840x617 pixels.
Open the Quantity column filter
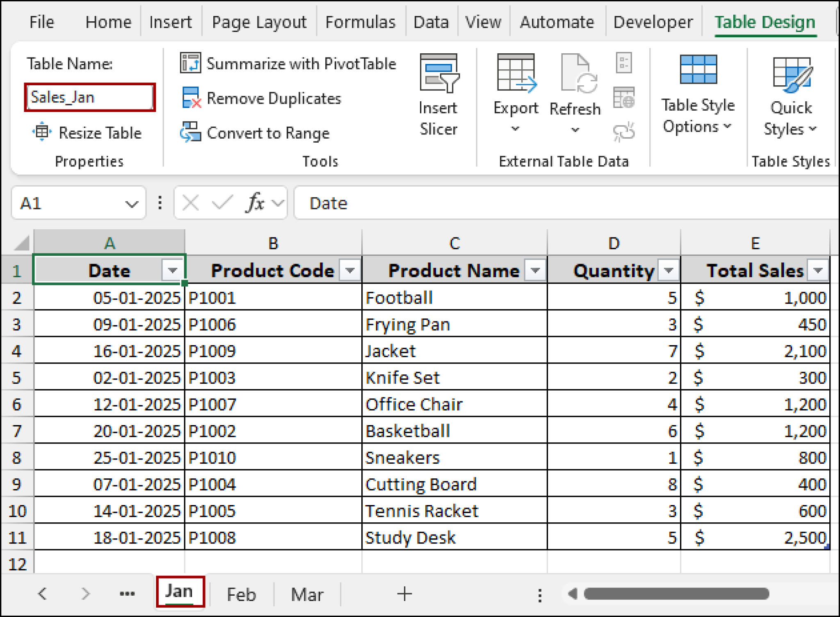tap(669, 270)
